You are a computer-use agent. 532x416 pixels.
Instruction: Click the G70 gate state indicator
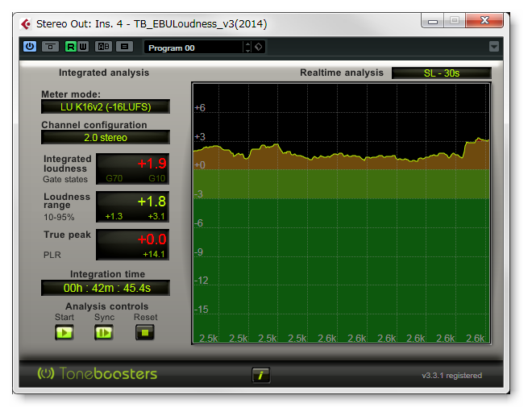point(114,178)
